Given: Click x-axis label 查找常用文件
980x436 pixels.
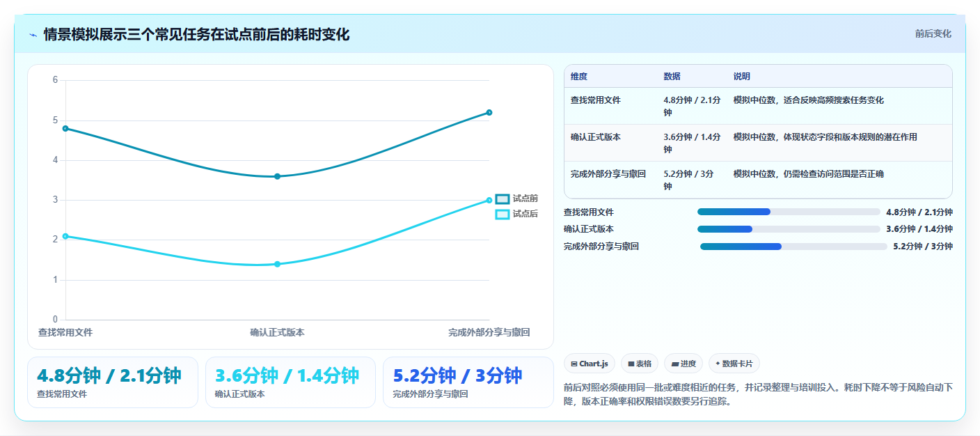Looking at the screenshot, I should (65, 332).
